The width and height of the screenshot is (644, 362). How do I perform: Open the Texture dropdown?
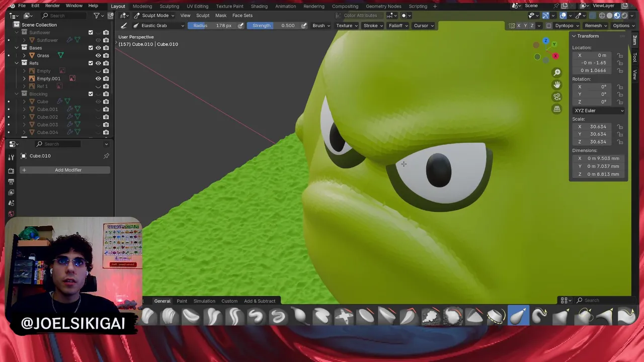pos(347,26)
